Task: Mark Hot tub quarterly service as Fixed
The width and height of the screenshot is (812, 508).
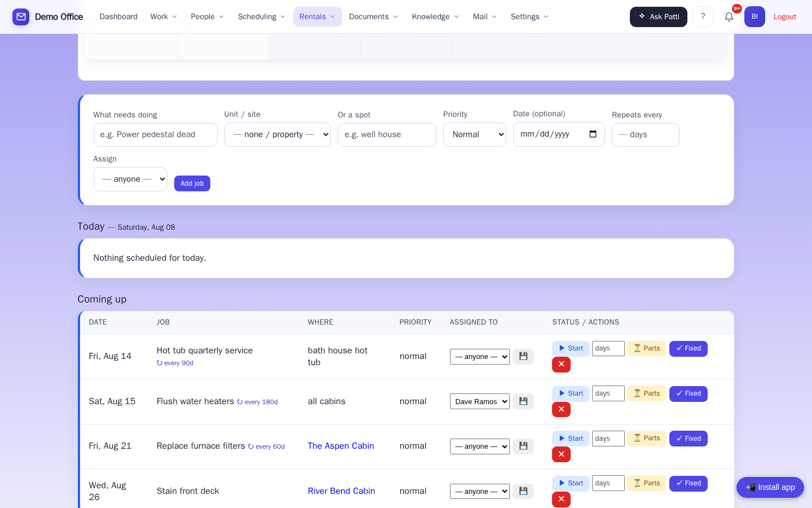Action: pyautogui.click(x=689, y=349)
